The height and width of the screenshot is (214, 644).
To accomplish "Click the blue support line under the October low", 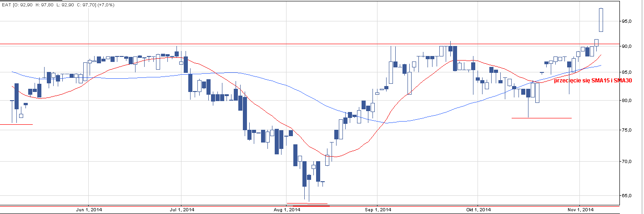I will (x=541, y=118).
